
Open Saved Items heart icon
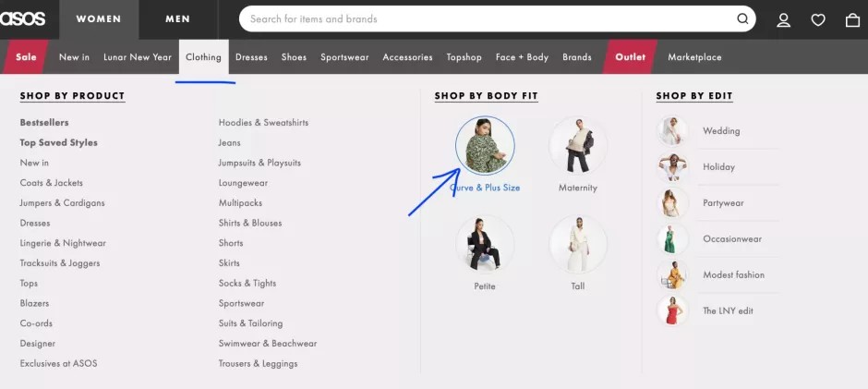tap(818, 20)
